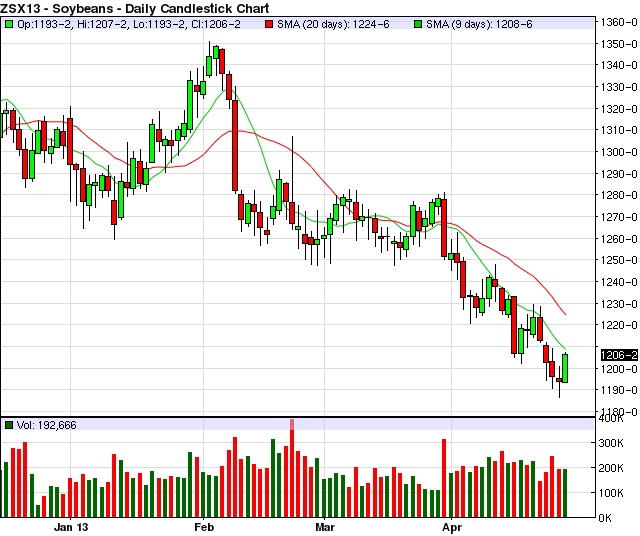Click the 200K volume axis label

(x=611, y=468)
